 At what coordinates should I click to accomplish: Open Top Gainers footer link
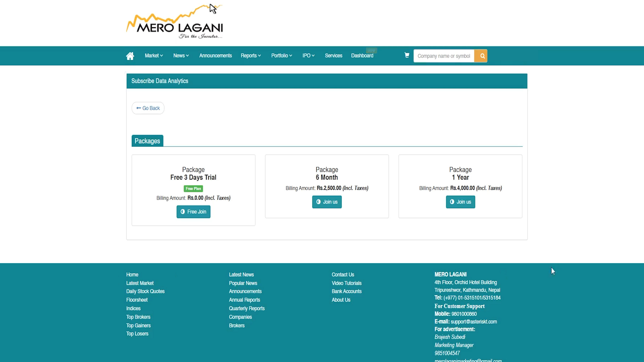(x=138, y=325)
